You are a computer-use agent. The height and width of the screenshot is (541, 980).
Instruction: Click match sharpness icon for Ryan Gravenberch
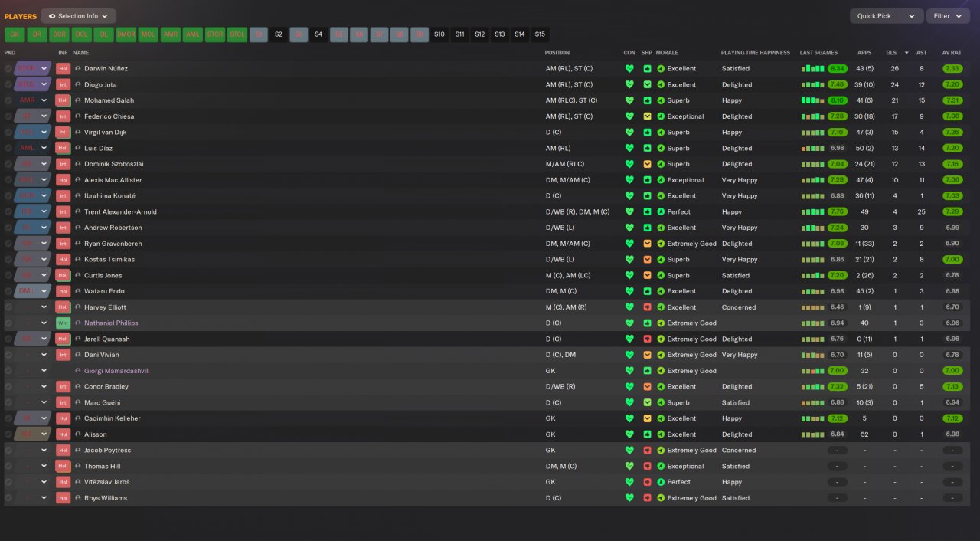click(x=647, y=244)
